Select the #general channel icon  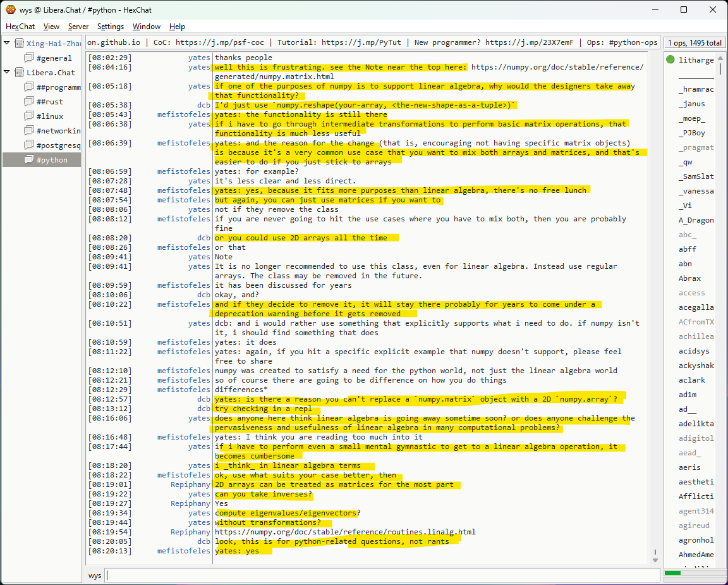pos(29,58)
